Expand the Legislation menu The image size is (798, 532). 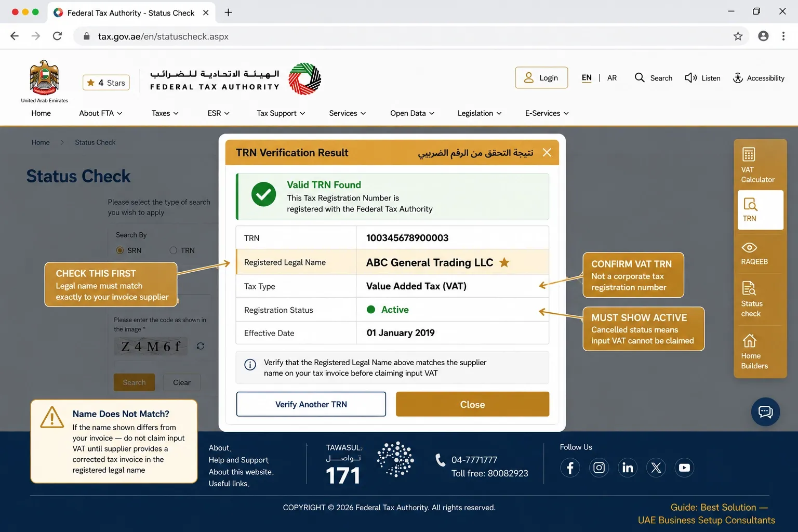pyautogui.click(x=480, y=113)
